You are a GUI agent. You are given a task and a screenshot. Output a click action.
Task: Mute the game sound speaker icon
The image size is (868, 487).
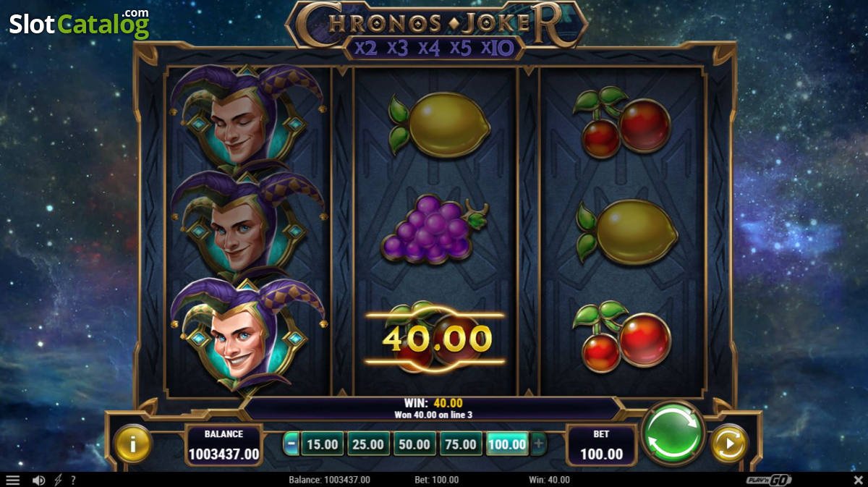[39, 480]
